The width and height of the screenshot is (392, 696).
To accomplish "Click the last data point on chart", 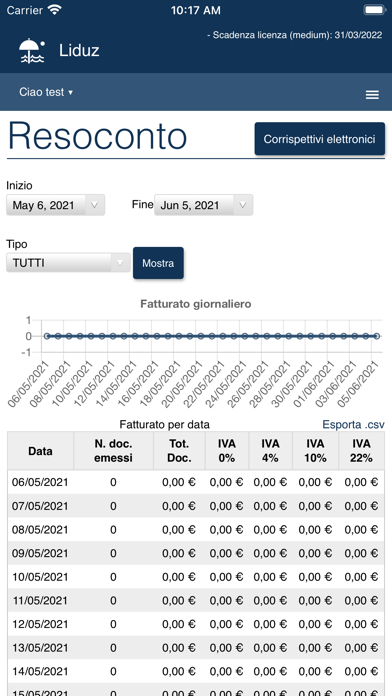I will point(376,336).
